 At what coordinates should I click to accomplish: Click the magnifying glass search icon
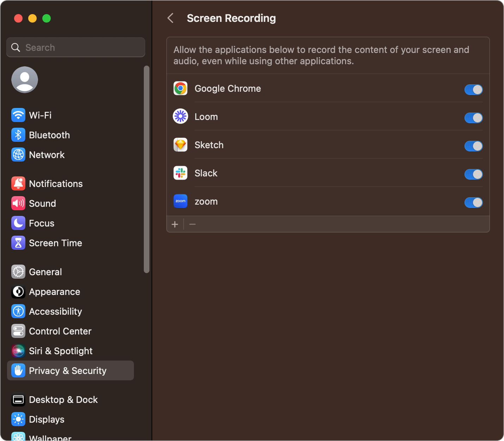click(x=16, y=47)
